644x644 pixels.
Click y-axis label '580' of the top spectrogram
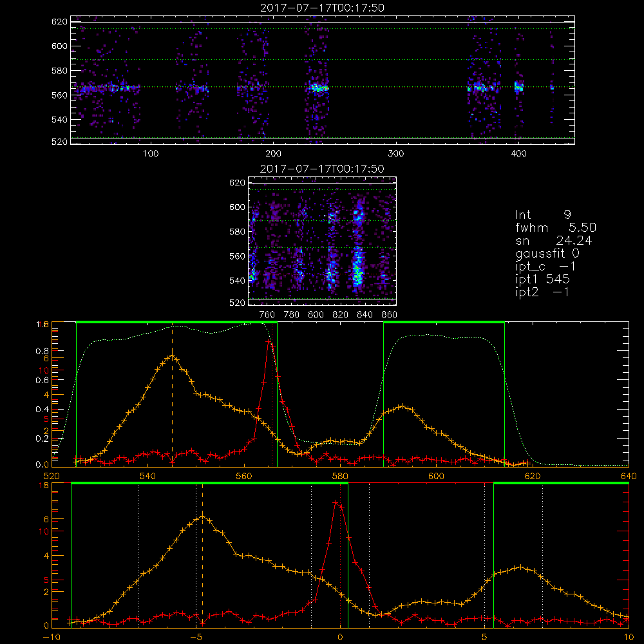point(59,71)
